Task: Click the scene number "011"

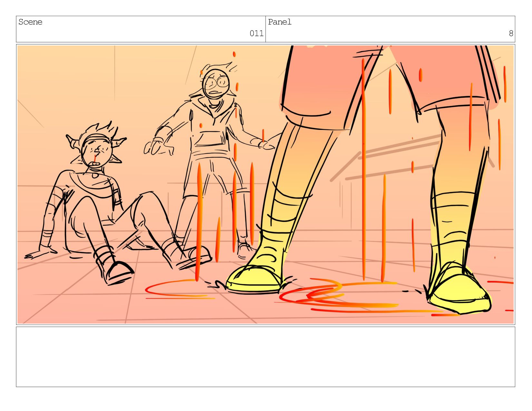Action: (257, 33)
